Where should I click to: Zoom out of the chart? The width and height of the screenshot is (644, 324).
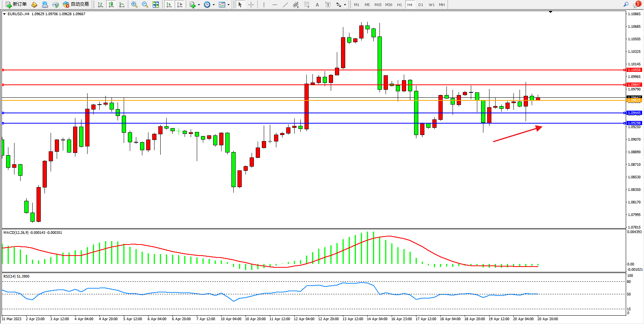coord(145,5)
